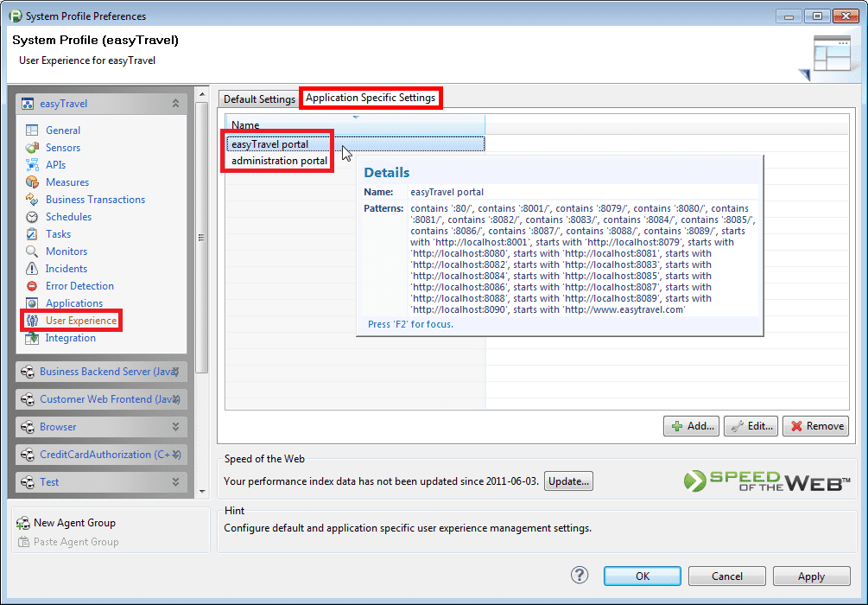Screen dimensions: 868x605
Task: Click the CreditCardAuthorization agent group icon
Action: [27, 455]
